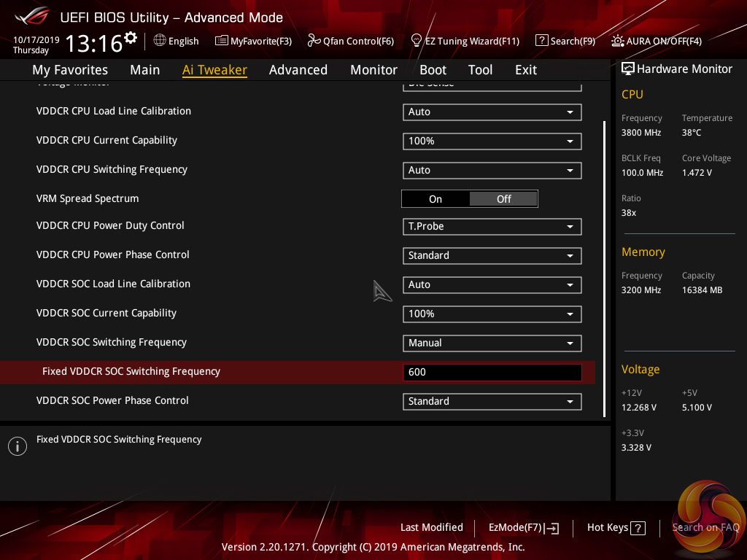Switch to EzMode(F7)
This screenshot has height=560, width=747.
point(523,528)
